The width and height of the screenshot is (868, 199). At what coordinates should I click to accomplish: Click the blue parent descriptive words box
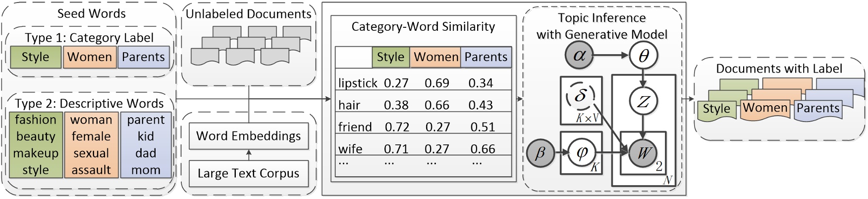click(146, 144)
